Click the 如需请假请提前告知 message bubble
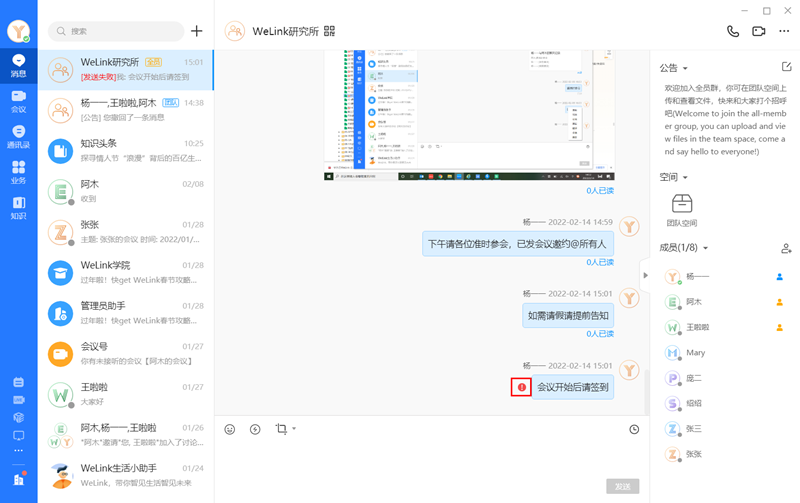The width and height of the screenshot is (800, 503). pyautogui.click(x=568, y=316)
